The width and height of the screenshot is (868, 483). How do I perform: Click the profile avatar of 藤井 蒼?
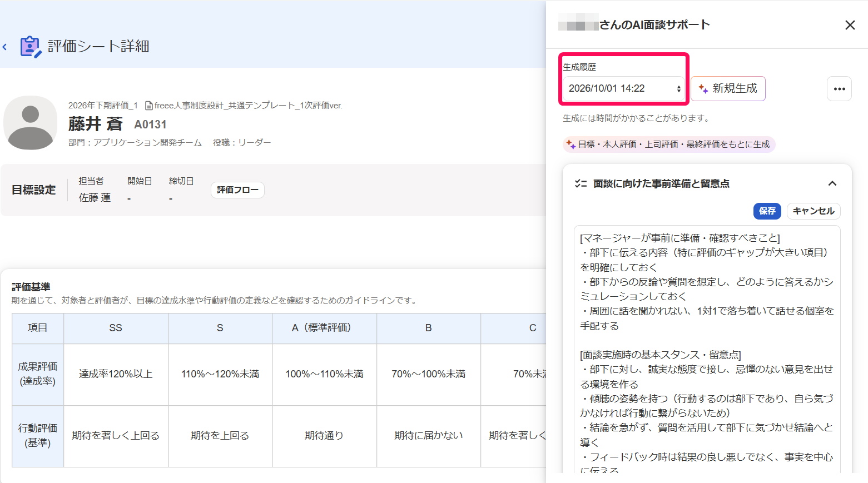coord(31,123)
